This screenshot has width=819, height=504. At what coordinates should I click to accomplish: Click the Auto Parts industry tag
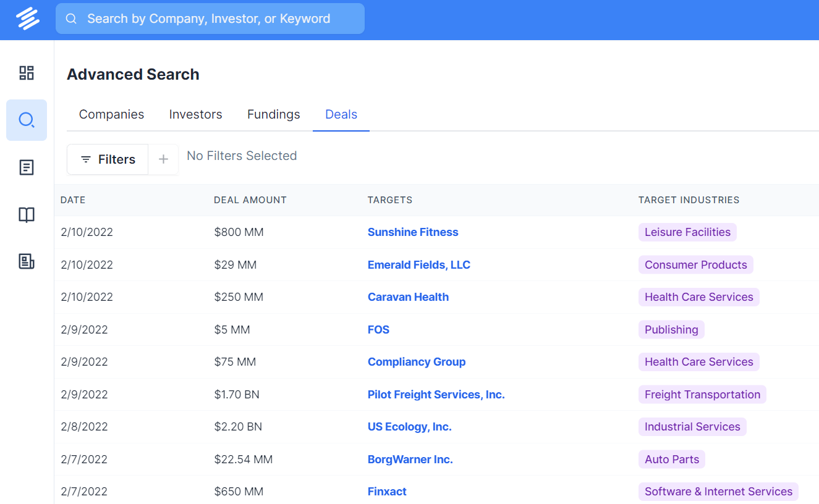click(672, 460)
